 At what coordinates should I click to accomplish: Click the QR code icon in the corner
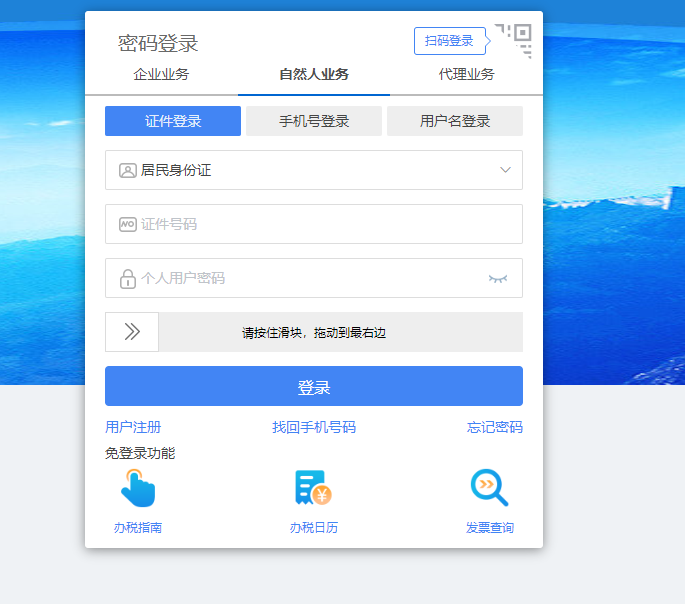point(513,41)
